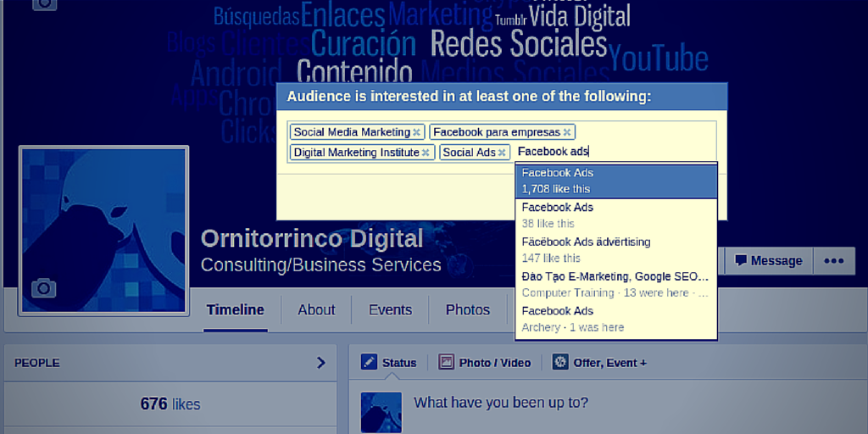This screenshot has height=434, width=868.
Task: Open the three-dots more options menu
Action: (833, 261)
